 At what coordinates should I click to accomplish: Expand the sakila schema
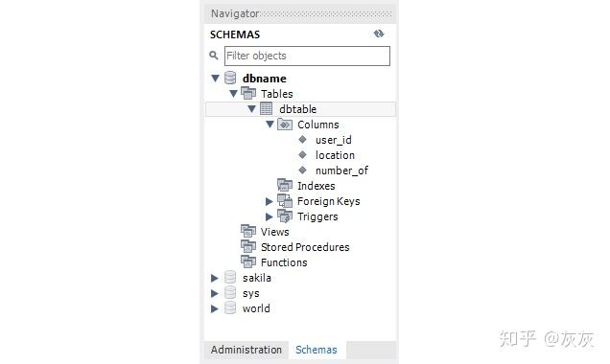pyautogui.click(x=214, y=278)
